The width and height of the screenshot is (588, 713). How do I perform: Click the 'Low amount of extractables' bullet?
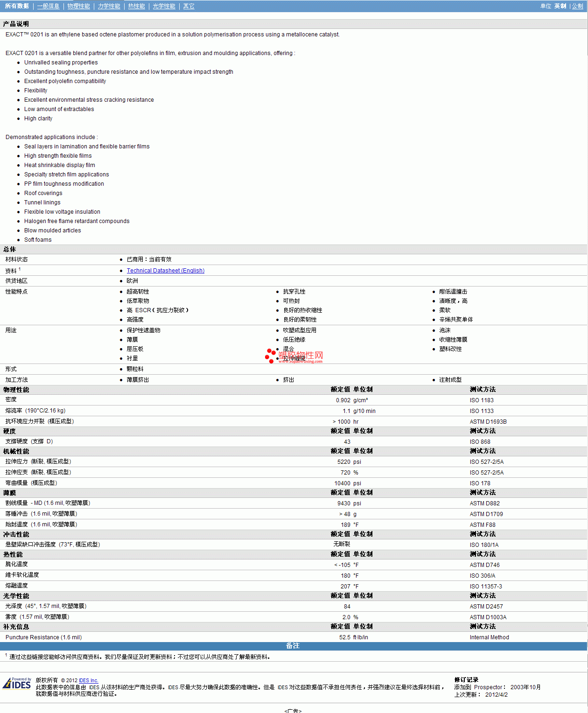coord(59,109)
